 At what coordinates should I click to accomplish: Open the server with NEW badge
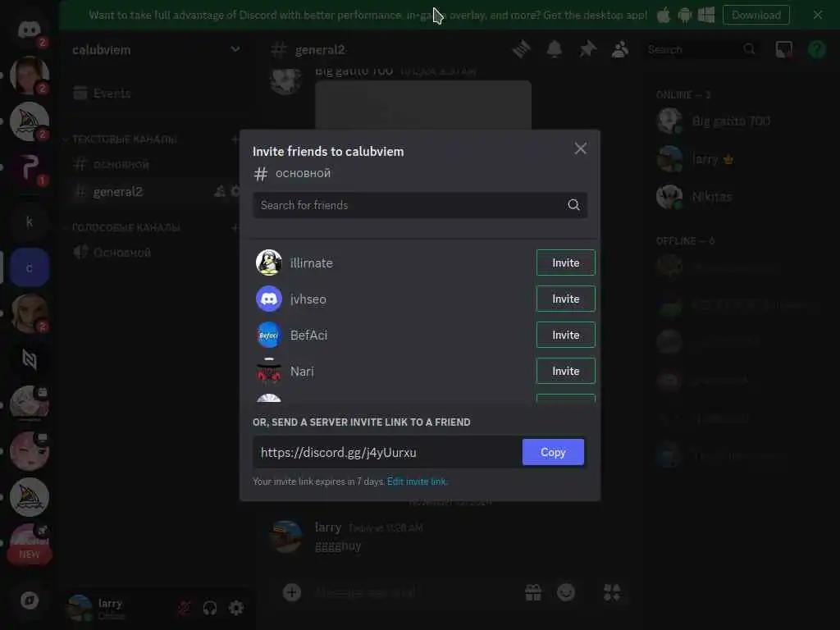point(30,543)
